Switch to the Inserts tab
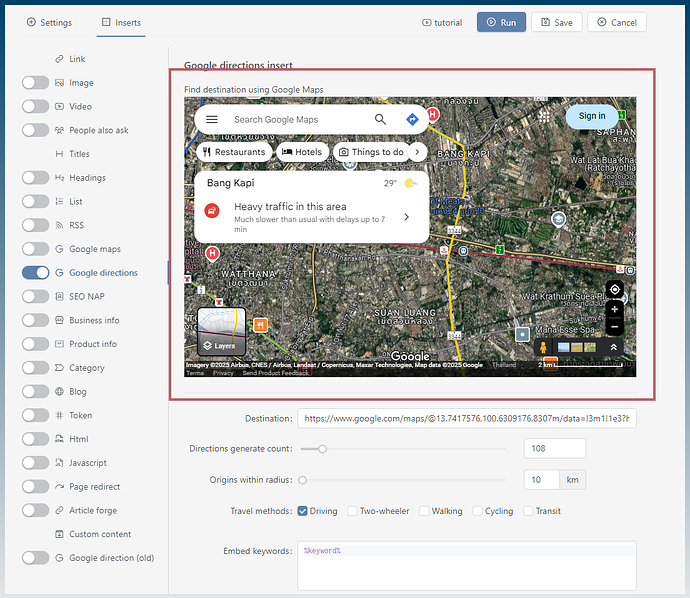Viewport: 690px width, 598px height. click(121, 22)
